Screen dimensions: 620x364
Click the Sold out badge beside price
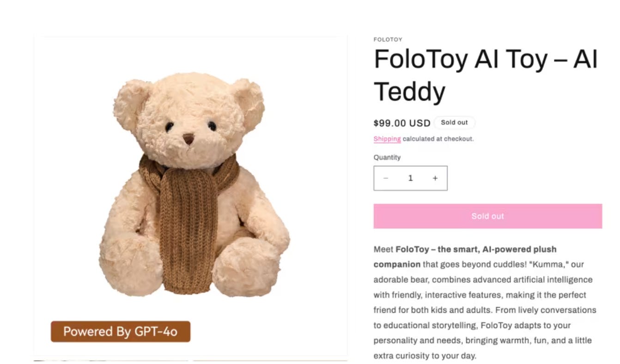(x=454, y=122)
